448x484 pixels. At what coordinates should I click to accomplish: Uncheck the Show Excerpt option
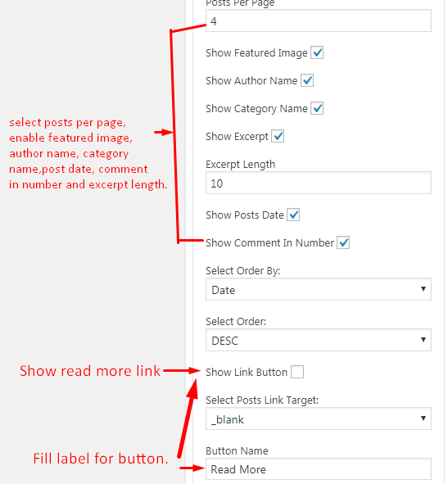[x=278, y=136]
